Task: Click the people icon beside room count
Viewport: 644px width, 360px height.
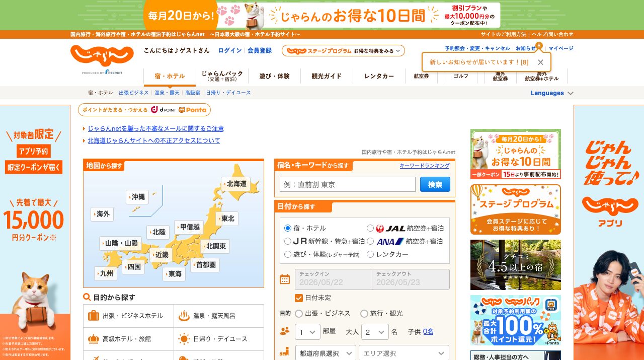Action: tap(285, 331)
